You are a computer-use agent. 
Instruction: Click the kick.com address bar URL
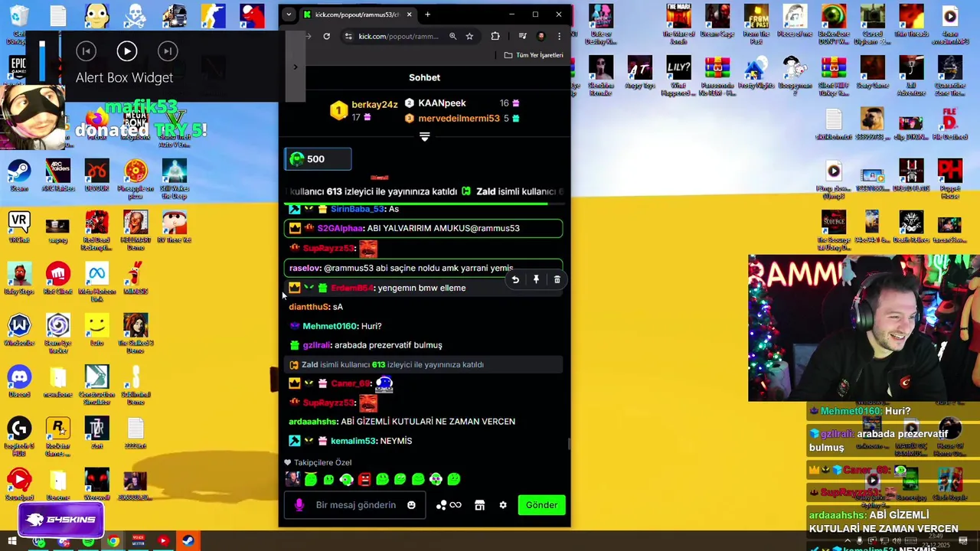pyautogui.click(x=398, y=36)
